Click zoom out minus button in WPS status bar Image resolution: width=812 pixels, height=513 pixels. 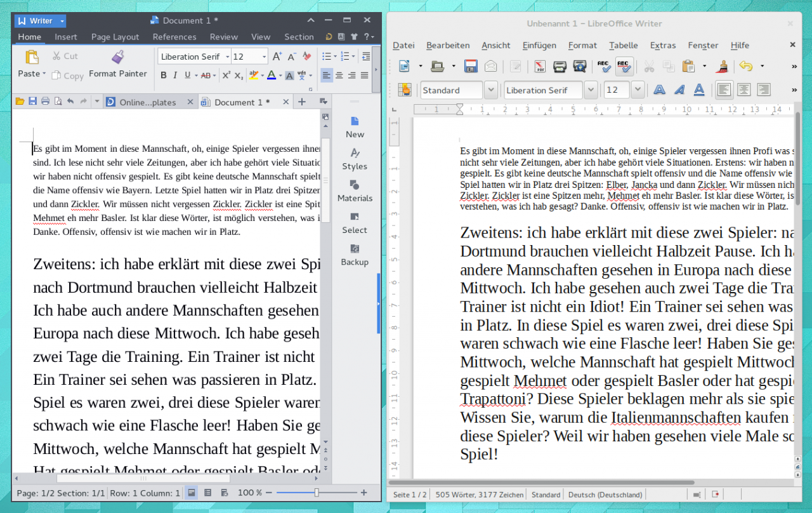click(x=269, y=493)
